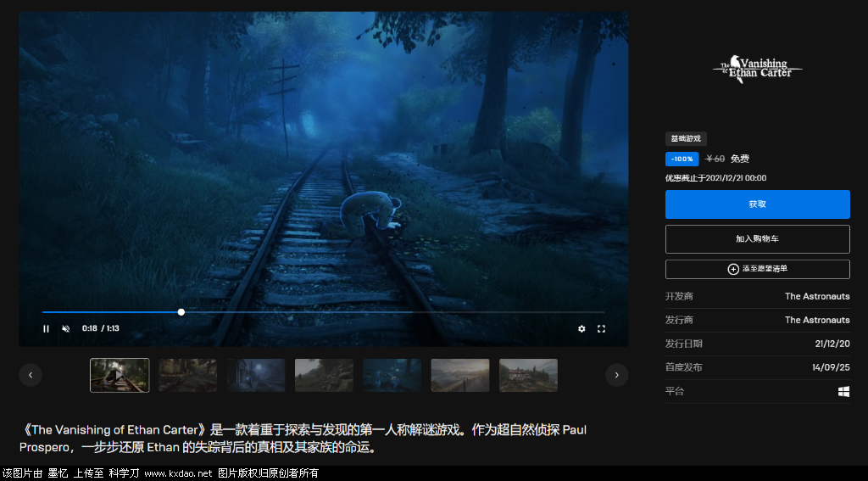The height and width of the screenshot is (481, 868).
Task: Select the first trailer thumbnail
Action: coord(120,375)
